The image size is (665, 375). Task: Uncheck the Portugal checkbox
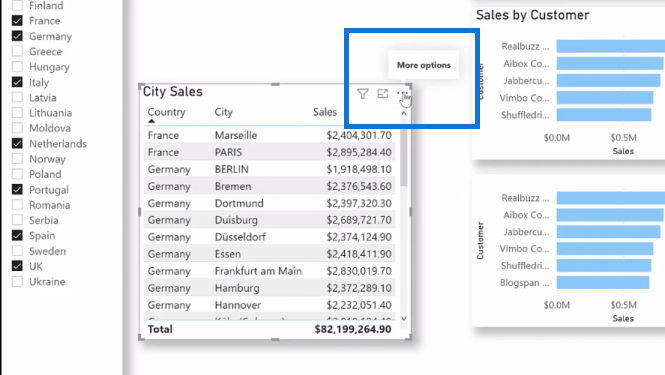click(x=17, y=189)
